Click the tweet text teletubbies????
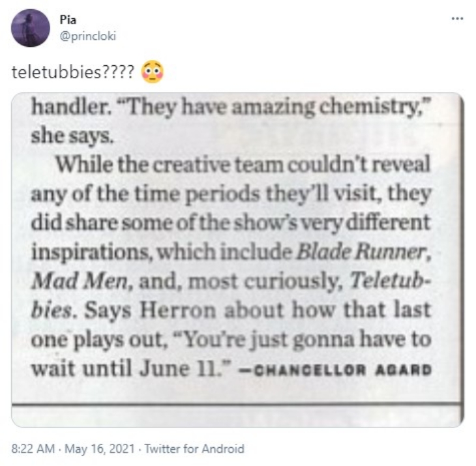The width and height of the screenshot is (476, 466). [x=73, y=72]
